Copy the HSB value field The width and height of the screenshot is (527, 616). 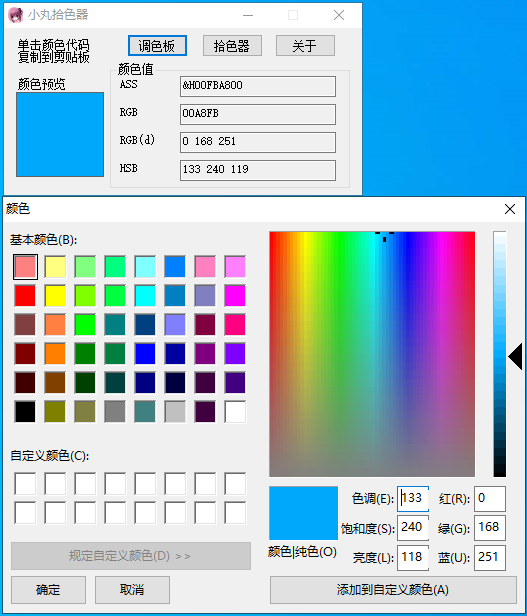(258, 170)
